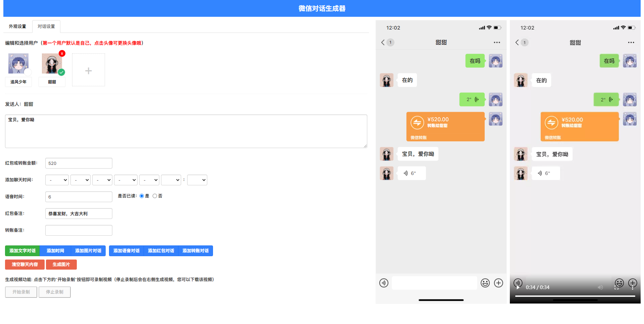Click the green check on the 甜甜 avatar

click(61, 72)
